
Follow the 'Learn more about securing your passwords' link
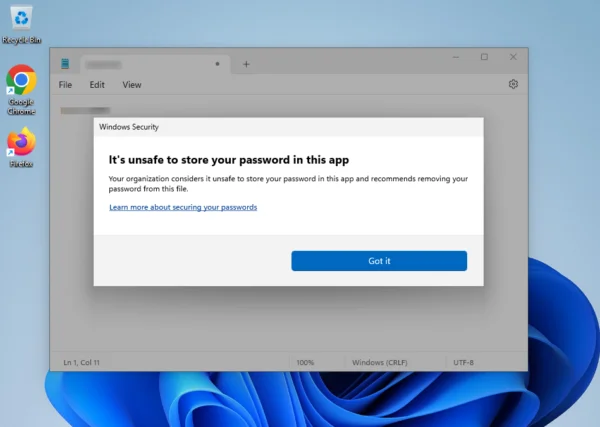(x=183, y=207)
